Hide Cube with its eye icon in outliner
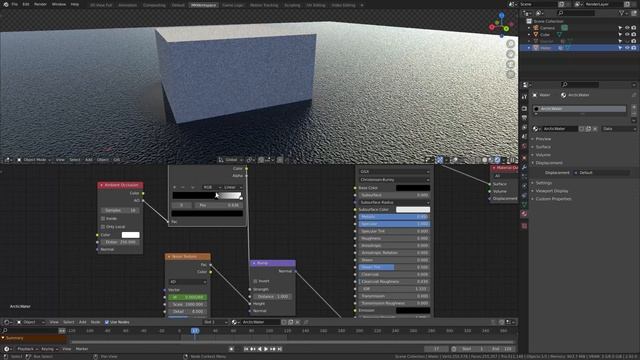Viewport: 640px width, 360px height. coord(627,34)
